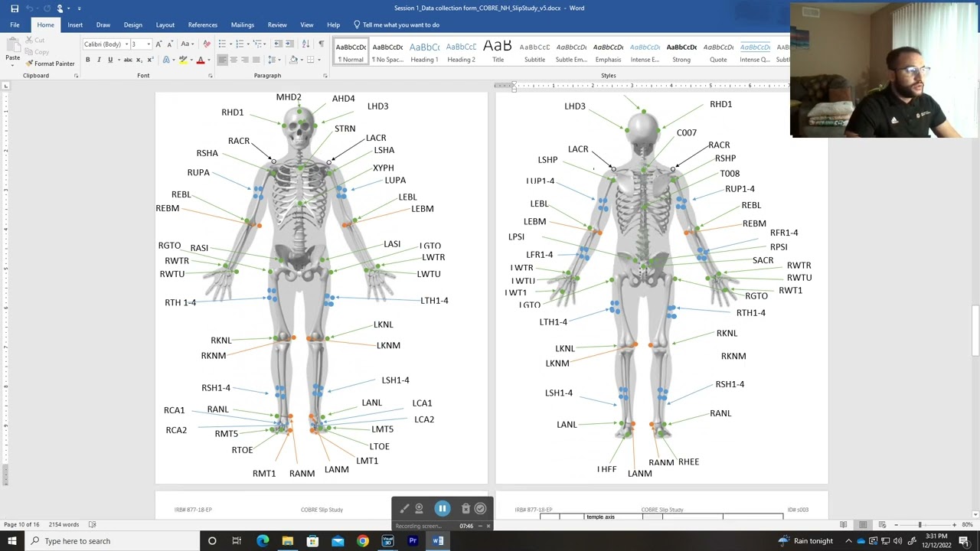Justify the paragraph text
This screenshot has width=980, height=551.
(256, 60)
